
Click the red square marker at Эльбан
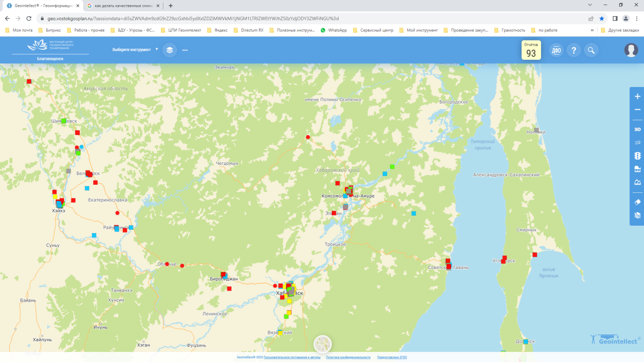pyautogui.click(x=334, y=213)
